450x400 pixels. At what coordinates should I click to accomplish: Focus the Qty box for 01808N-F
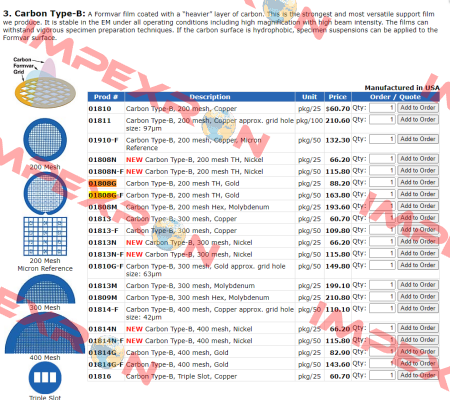382,171
